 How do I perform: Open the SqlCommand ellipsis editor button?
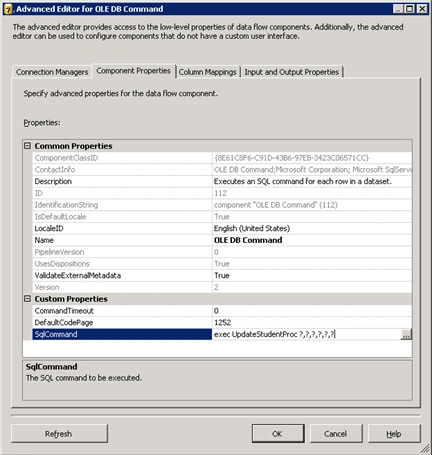tap(406, 334)
